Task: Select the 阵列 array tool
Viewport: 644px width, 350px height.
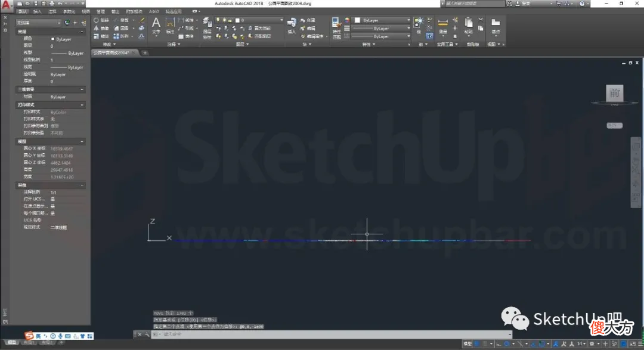Action: (121, 36)
